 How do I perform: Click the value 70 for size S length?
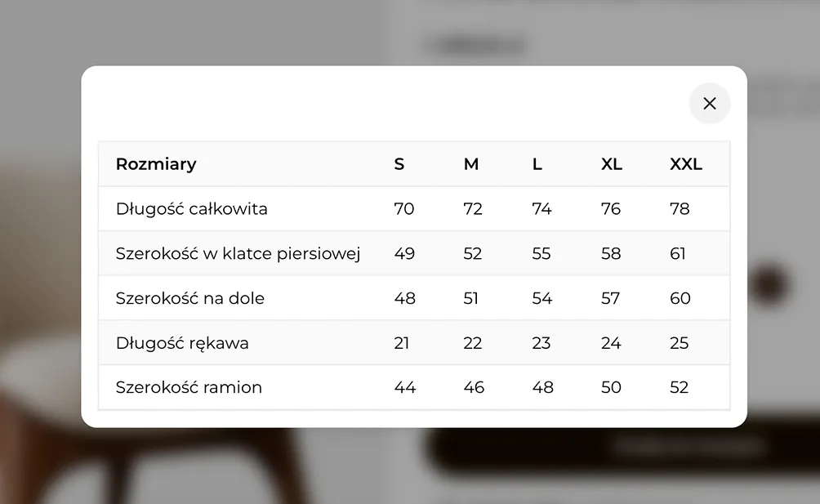403,208
